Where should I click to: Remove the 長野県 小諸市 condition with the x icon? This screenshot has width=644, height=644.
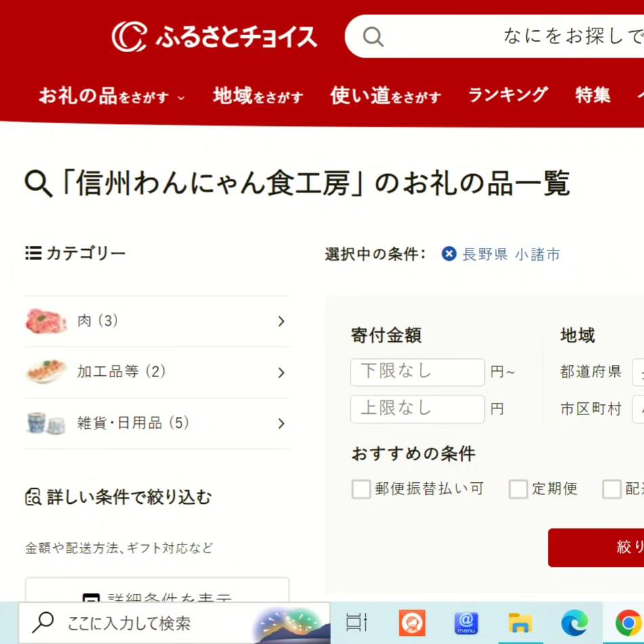coord(449,254)
